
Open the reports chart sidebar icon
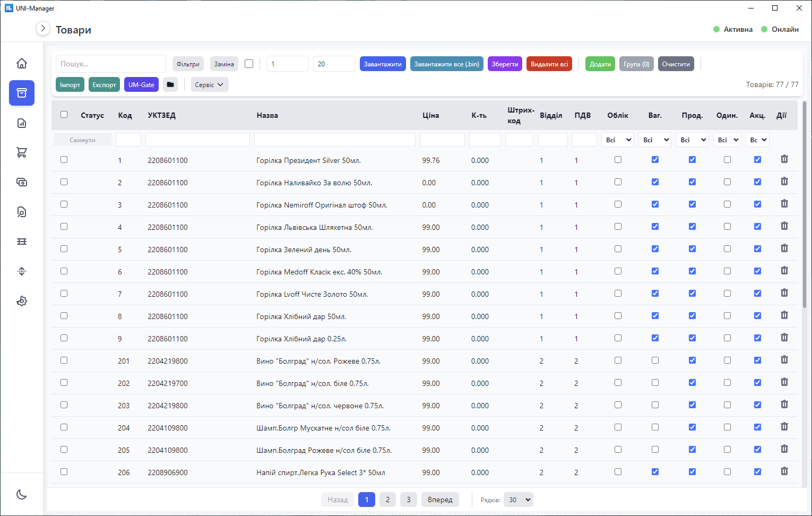point(22,123)
